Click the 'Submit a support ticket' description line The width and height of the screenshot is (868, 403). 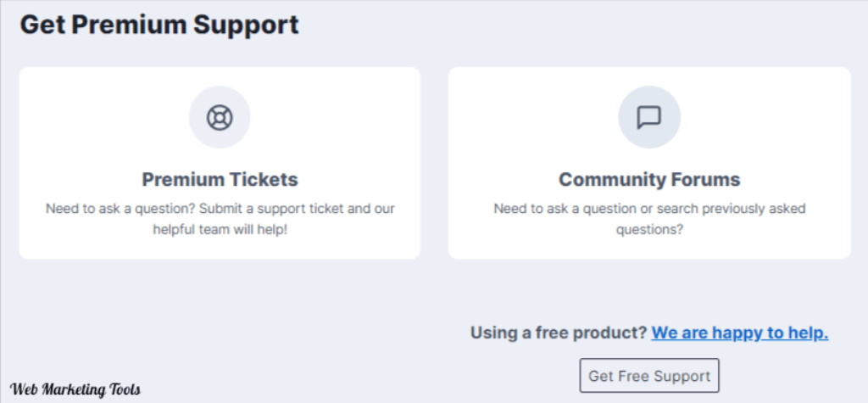(x=220, y=209)
